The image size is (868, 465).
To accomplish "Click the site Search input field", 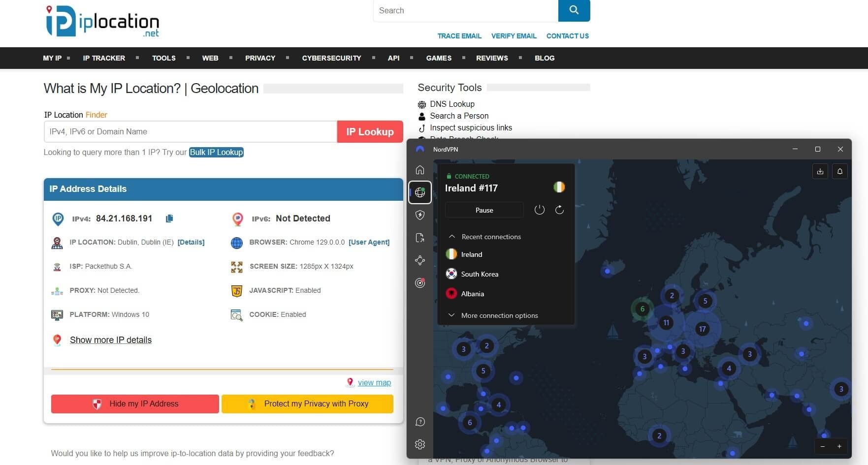I will click(466, 10).
